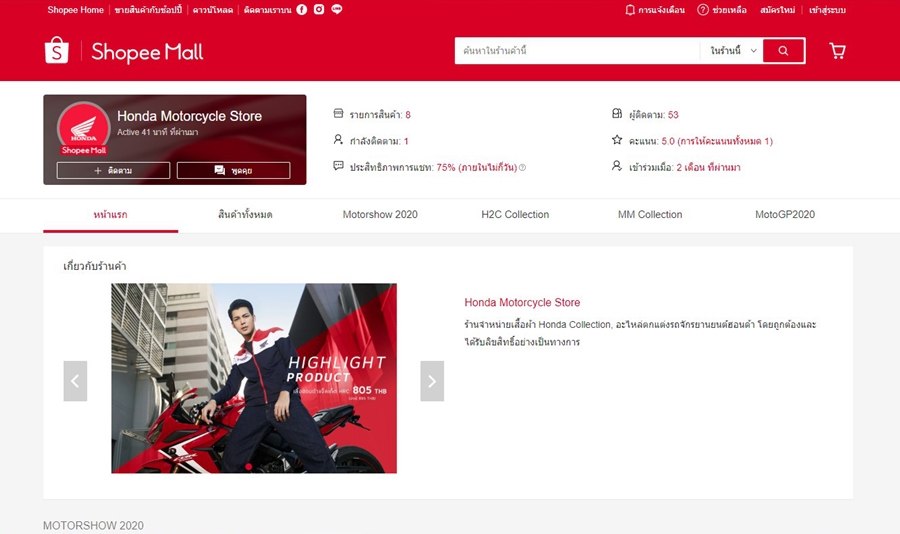Switch to the Motorshow 2020 tab
900x534 pixels.
[380, 215]
